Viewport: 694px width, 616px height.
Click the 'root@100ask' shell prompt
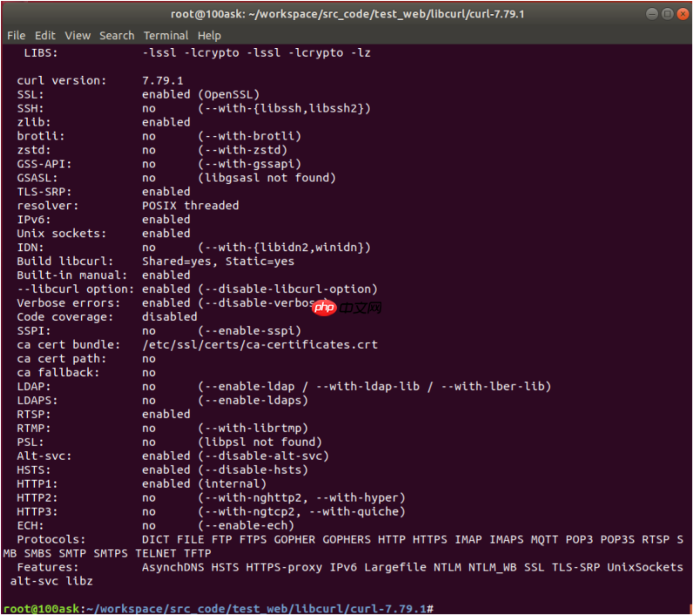pyautogui.click(x=41, y=609)
